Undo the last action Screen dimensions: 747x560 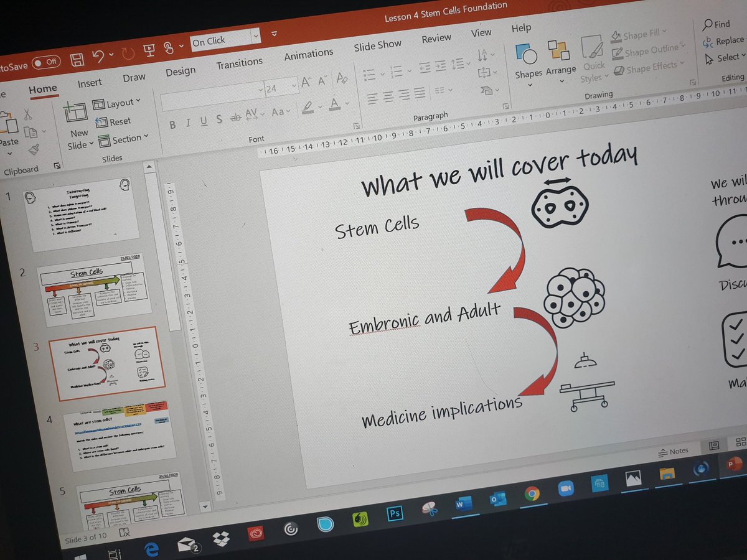coord(98,57)
